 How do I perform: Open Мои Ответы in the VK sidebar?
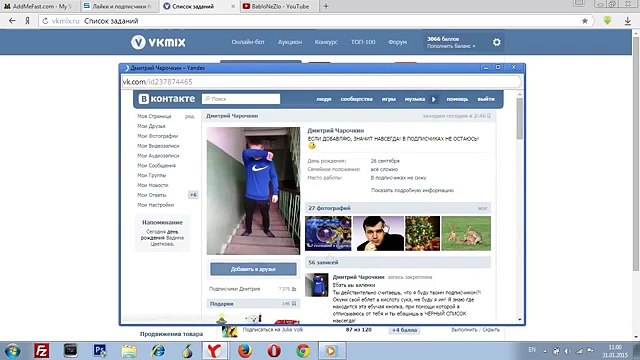[x=152, y=195]
